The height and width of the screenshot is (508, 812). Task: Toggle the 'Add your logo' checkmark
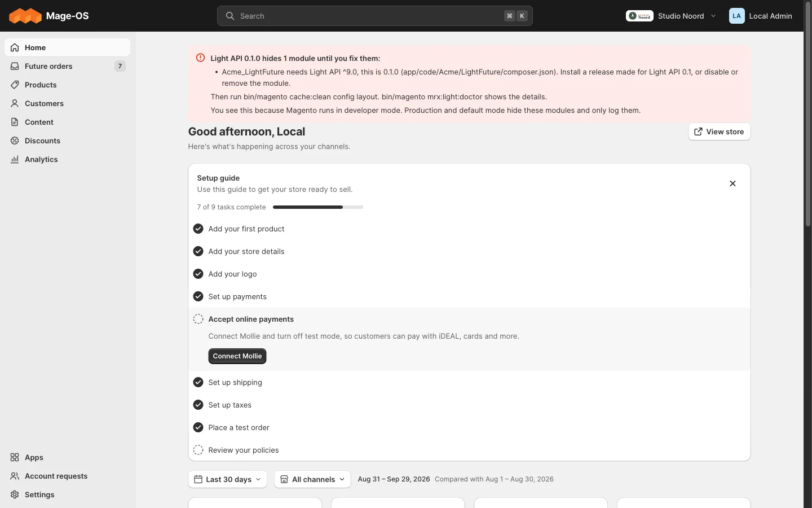[198, 274]
